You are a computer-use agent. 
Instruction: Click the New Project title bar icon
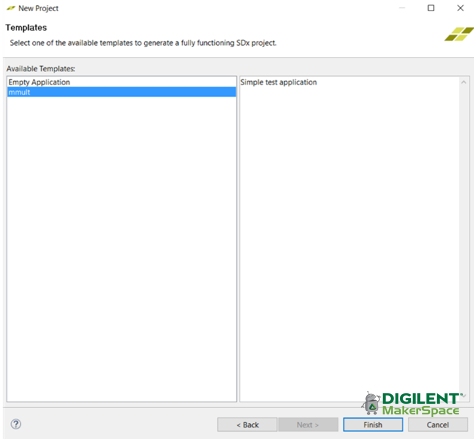11,8
